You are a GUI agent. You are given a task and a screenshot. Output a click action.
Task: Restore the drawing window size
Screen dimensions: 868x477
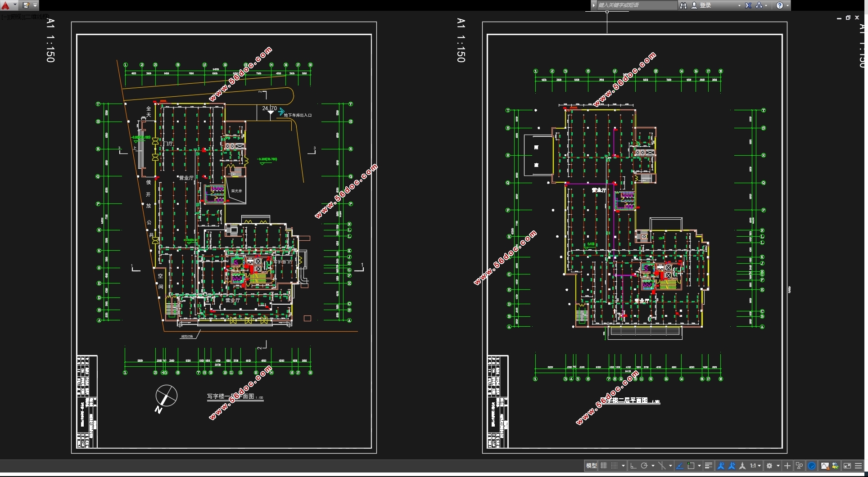[848, 18]
